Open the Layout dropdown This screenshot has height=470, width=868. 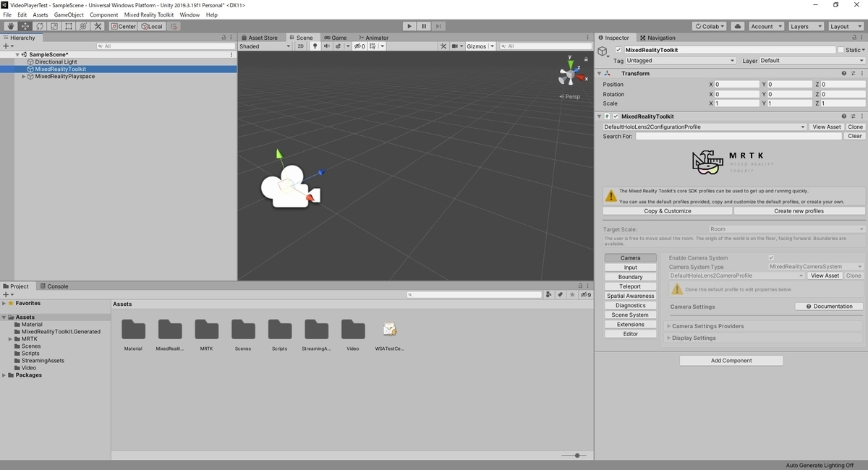[845, 26]
